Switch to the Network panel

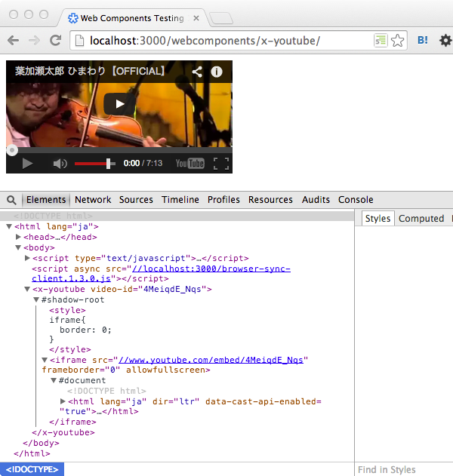click(93, 200)
